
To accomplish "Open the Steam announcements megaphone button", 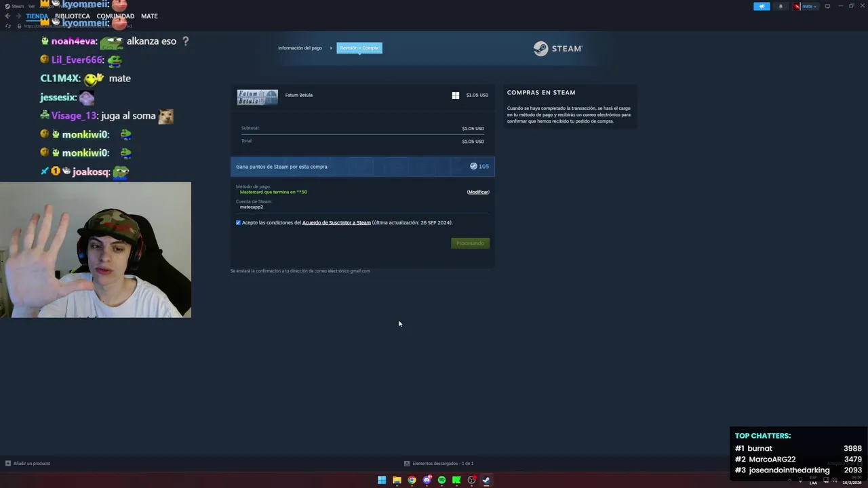I will 762,6.
